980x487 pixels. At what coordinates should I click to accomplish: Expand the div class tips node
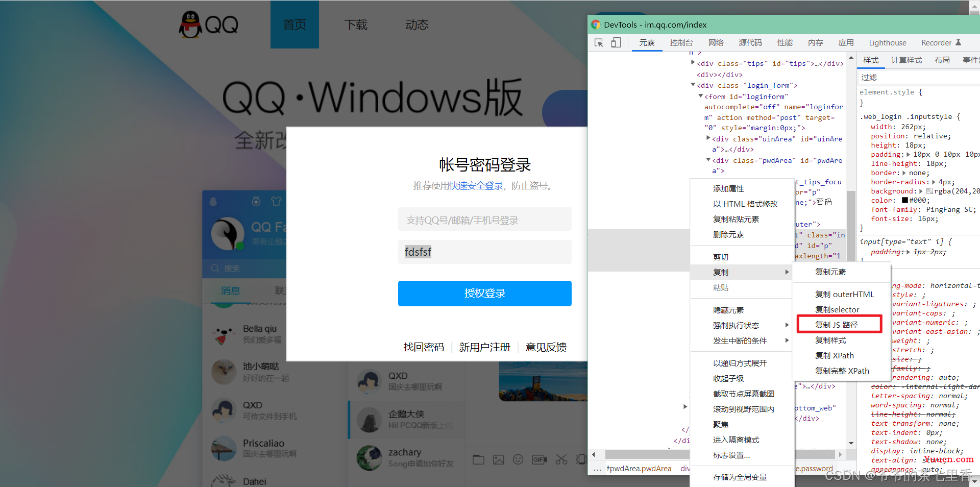pyautogui.click(x=693, y=63)
